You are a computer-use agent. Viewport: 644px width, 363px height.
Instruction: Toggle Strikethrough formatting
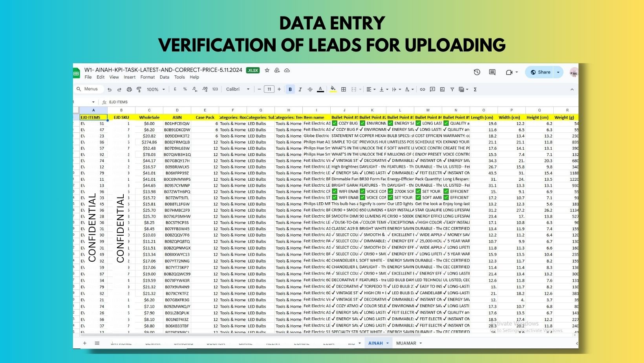click(310, 90)
